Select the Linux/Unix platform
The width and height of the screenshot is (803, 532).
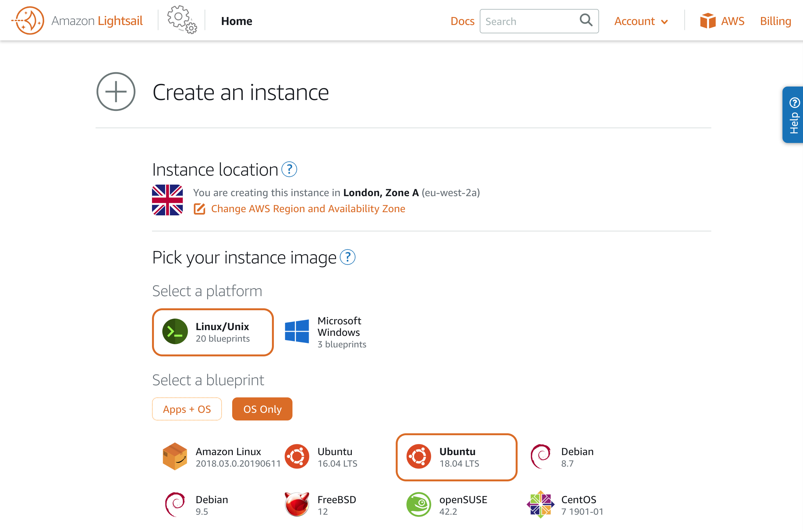click(213, 332)
